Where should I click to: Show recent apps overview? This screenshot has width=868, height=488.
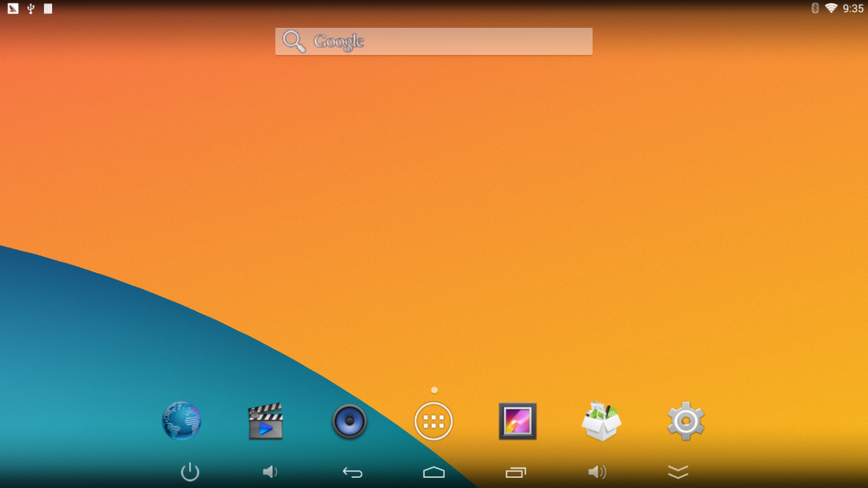pos(515,472)
